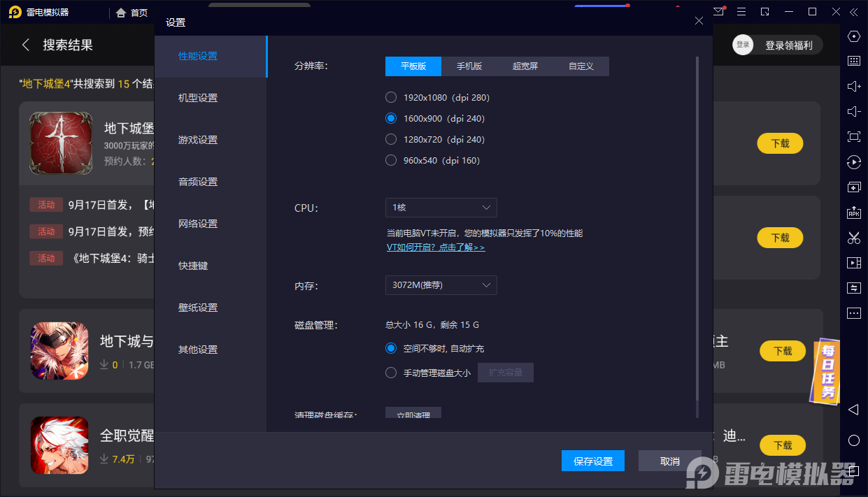Increase emulator volume via sidebar icon
This screenshot has height=497, width=868.
pos(853,86)
